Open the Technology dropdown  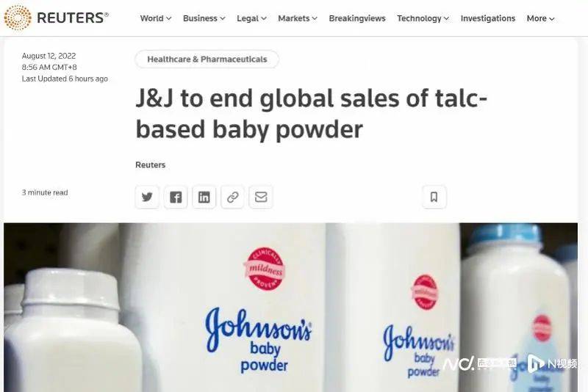(423, 18)
